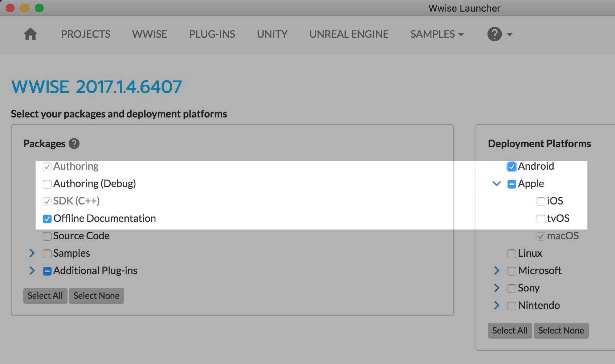Toggle the Additional Plug-ins checkbox
615x364 pixels.
coord(47,271)
